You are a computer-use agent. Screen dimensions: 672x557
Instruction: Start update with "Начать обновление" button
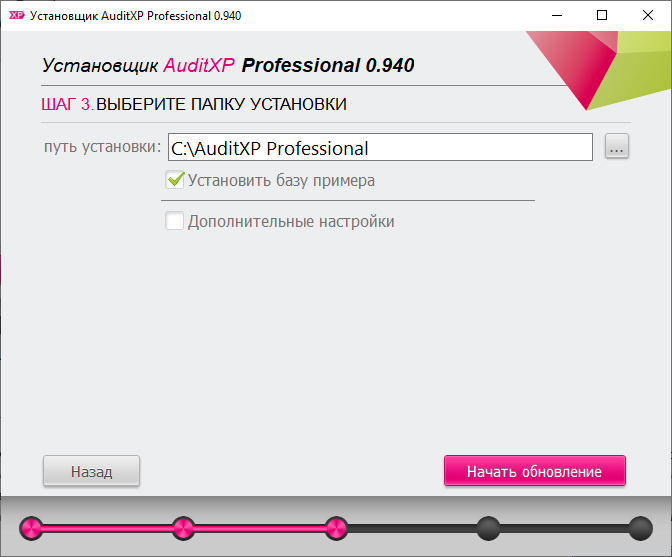click(535, 471)
